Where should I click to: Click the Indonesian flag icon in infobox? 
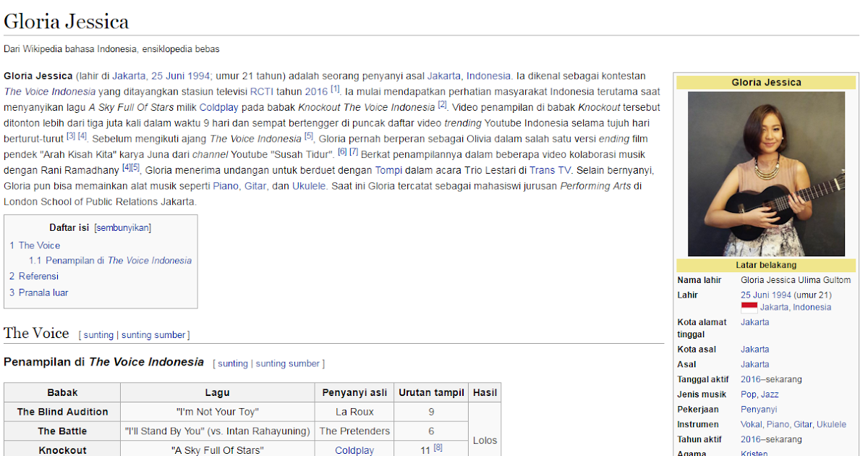click(x=749, y=307)
